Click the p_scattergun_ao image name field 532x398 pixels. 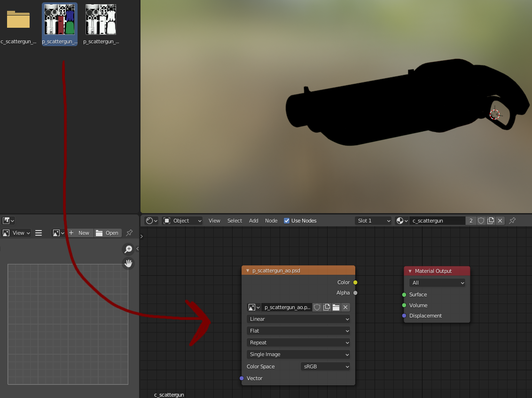287,307
